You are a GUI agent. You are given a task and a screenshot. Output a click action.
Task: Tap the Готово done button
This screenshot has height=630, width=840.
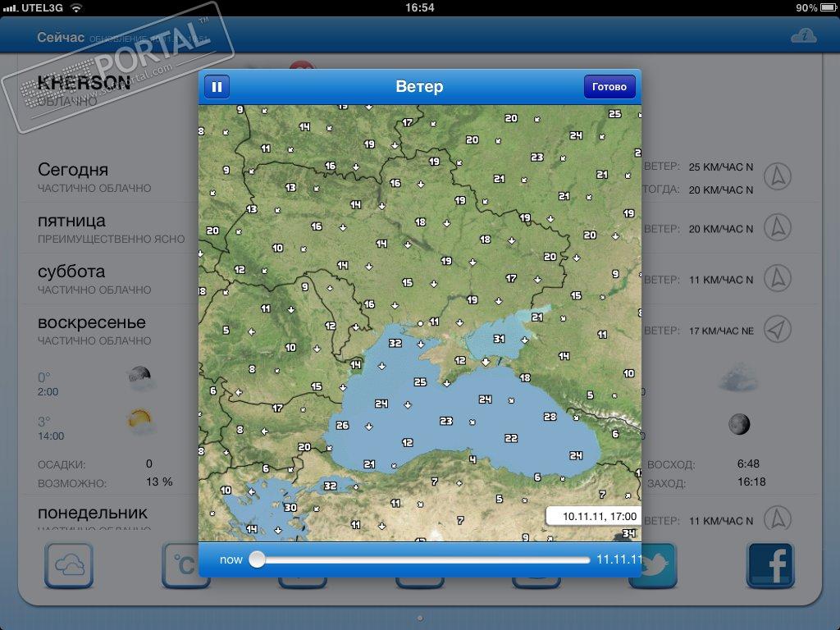point(609,87)
